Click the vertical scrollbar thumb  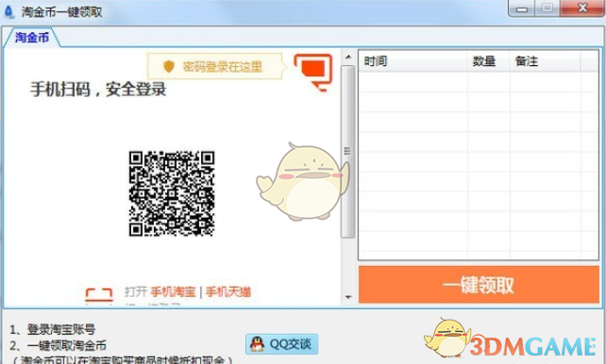coord(347,151)
